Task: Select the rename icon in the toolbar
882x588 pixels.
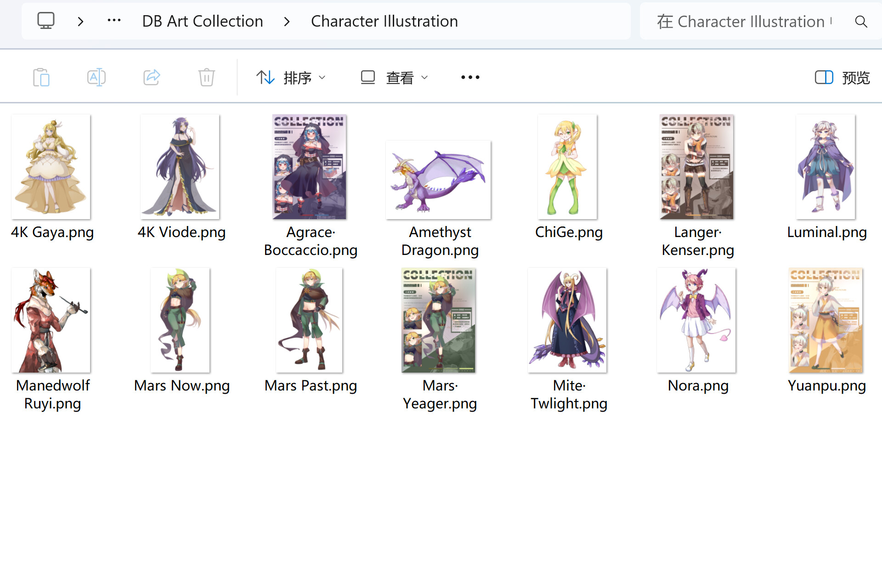Action: click(96, 77)
